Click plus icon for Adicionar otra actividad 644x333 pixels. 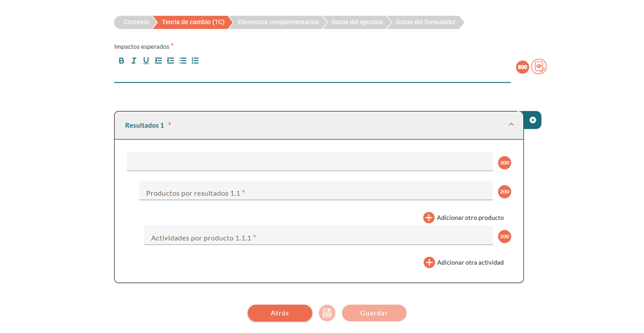tap(429, 263)
